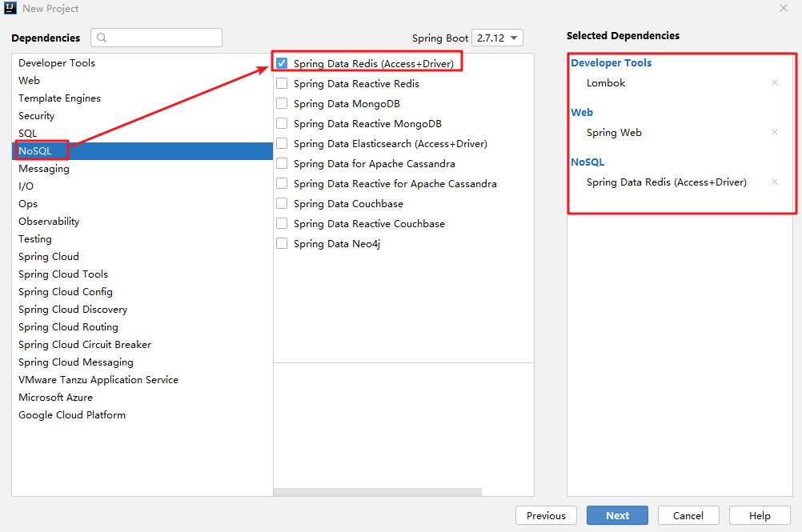802x532 pixels.
Task: Select the NoSQL category
Action: 142,150
